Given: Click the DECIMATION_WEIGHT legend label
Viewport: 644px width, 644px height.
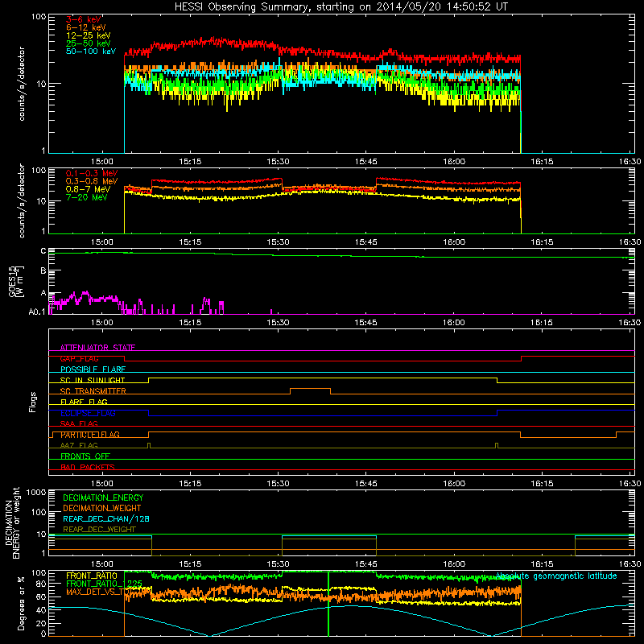Looking at the screenshot, I should pyautogui.click(x=102, y=508).
